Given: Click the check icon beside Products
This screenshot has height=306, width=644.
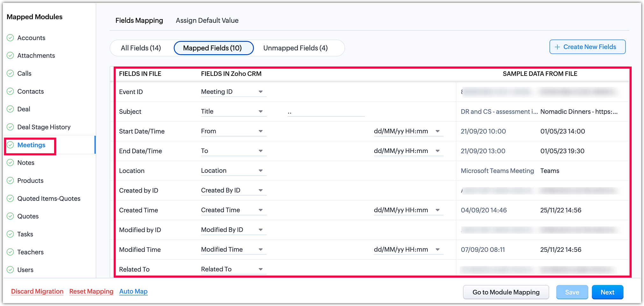Looking at the screenshot, I should coord(11,181).
